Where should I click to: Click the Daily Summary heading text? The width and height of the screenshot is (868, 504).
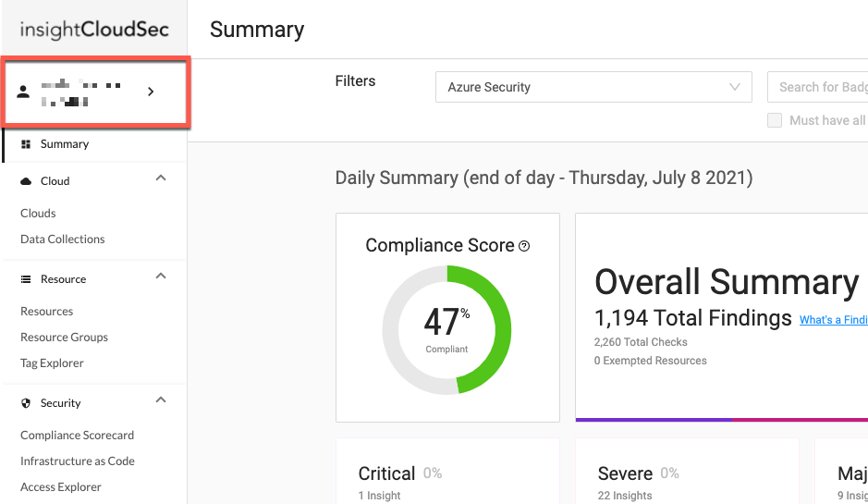tap(544, 178)
